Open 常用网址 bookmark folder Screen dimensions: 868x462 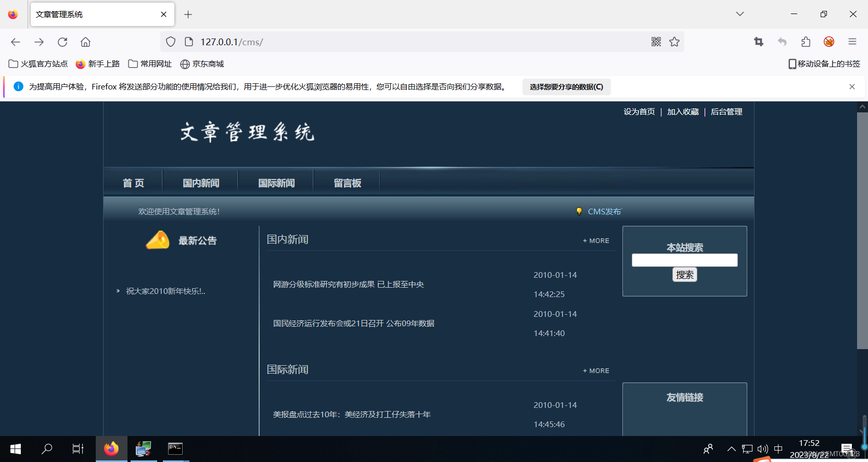150,64
